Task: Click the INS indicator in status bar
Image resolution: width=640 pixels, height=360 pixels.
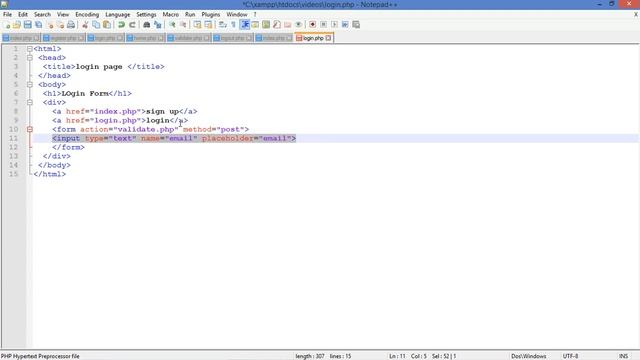Action: 623,356
